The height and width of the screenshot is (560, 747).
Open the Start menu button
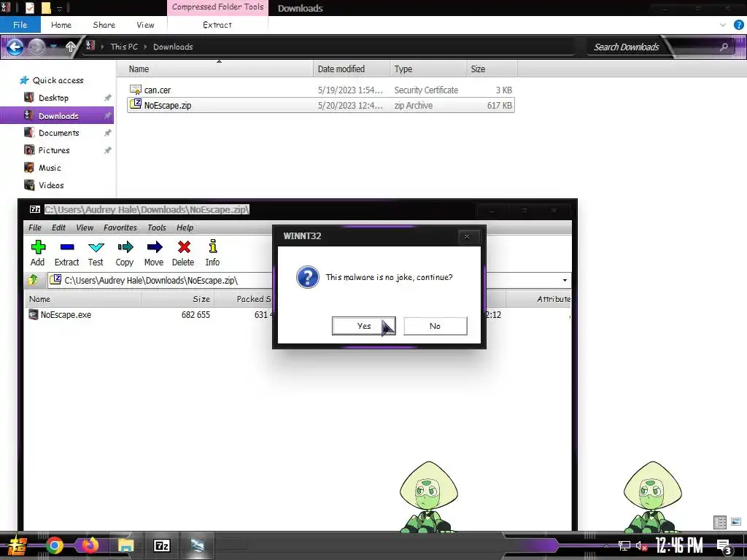[x=18, y=545]
